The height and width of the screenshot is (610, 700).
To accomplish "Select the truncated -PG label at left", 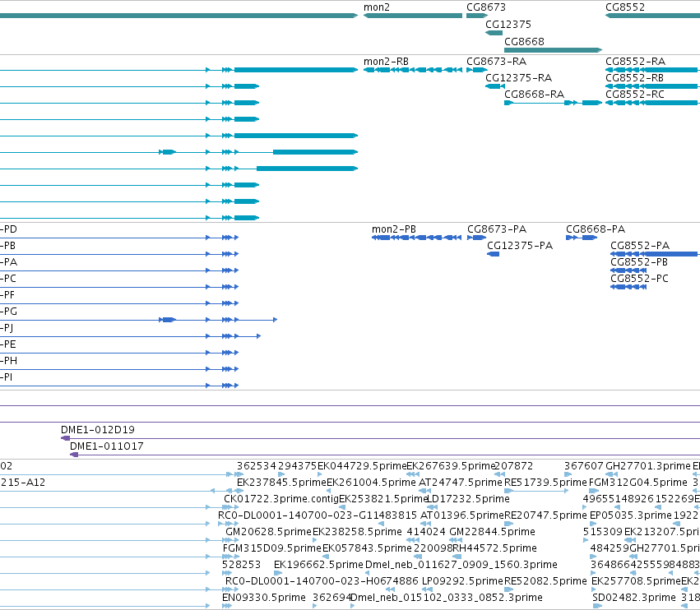I will (x=8, y=312).
